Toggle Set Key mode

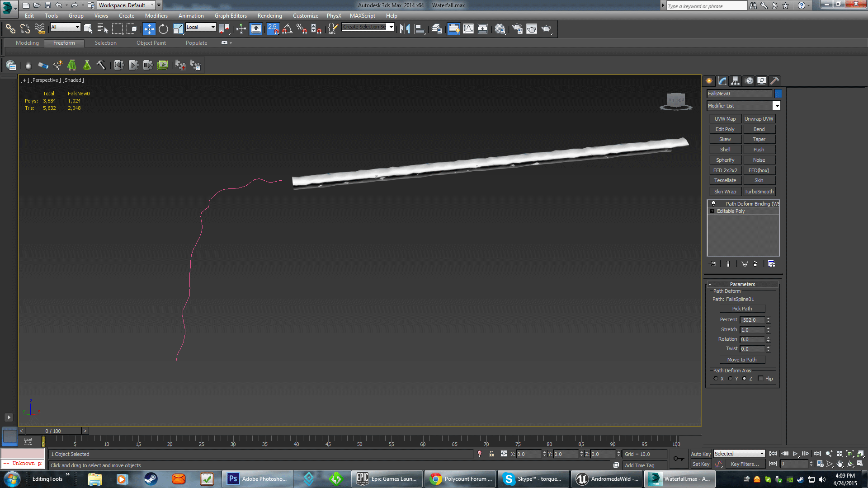tap(701, 464)
